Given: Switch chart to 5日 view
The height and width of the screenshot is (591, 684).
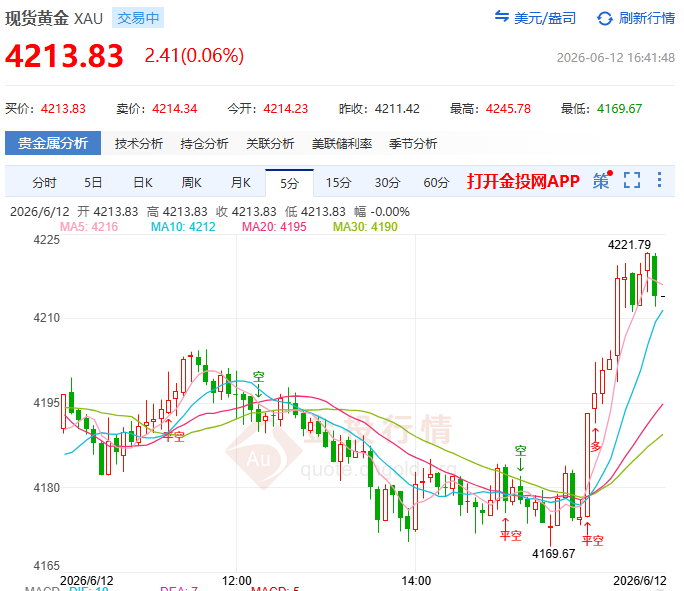Looking at the screenshot, I should (x=92, y=182).
